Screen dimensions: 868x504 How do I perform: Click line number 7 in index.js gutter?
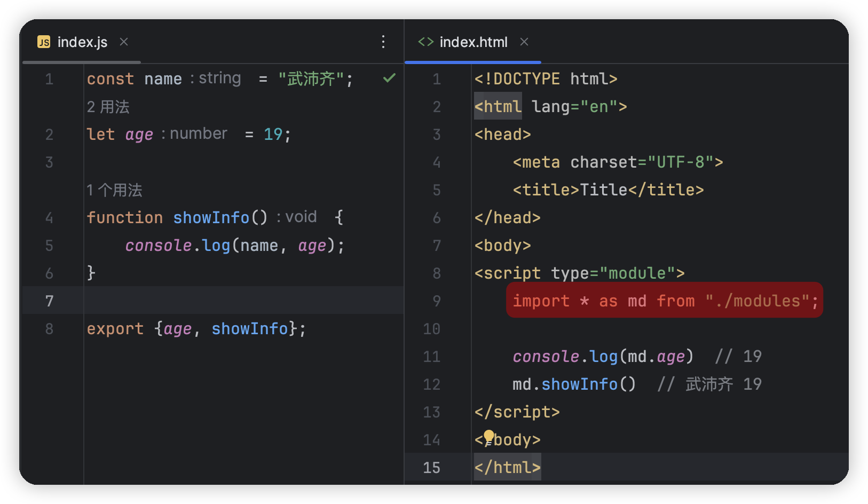click(x=49, y=301)
